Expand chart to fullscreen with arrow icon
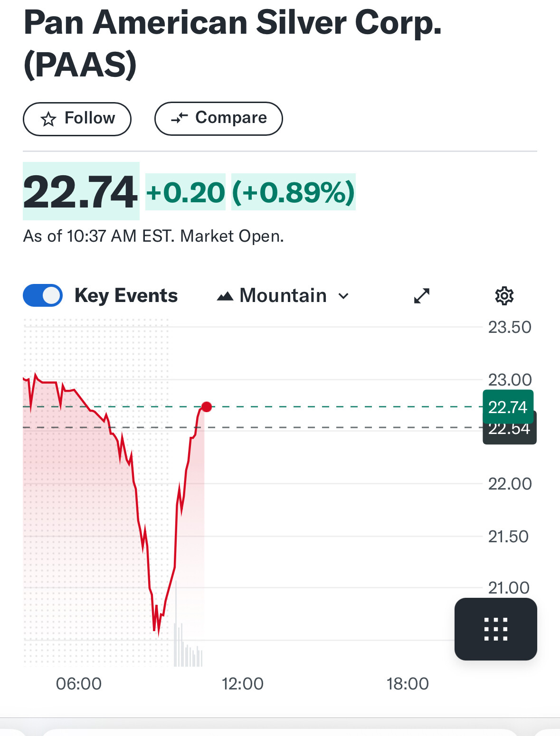The image size is (560, 736). coord(422,296)
